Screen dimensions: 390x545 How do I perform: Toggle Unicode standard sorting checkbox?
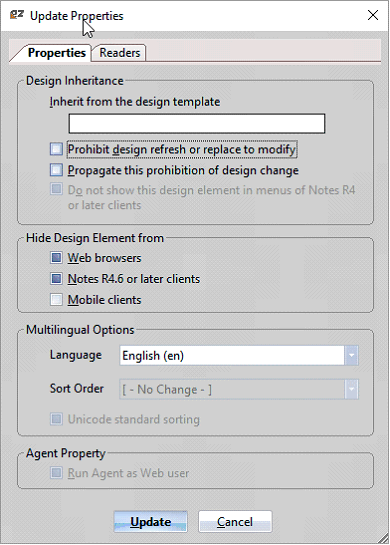pyautogui.click(x=56, y=419)
